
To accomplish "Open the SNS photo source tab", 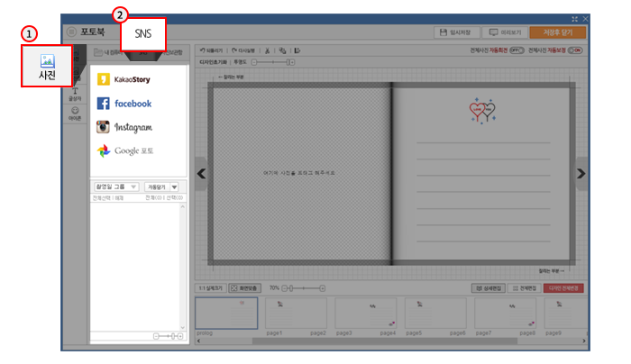I will [142, 33].
